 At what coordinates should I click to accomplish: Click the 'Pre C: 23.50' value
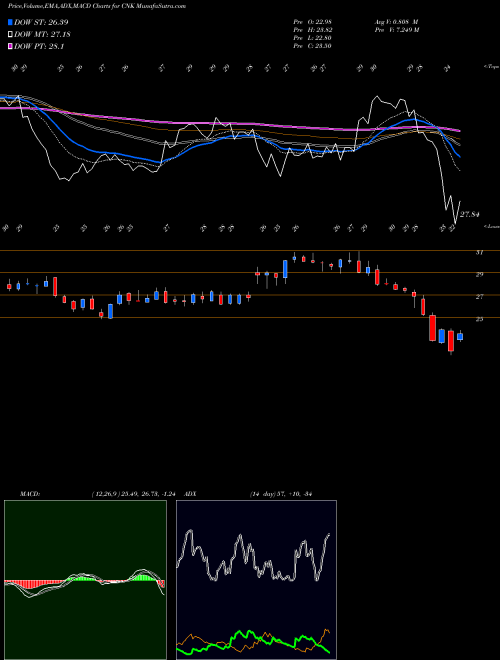click(x=312, y=46)
